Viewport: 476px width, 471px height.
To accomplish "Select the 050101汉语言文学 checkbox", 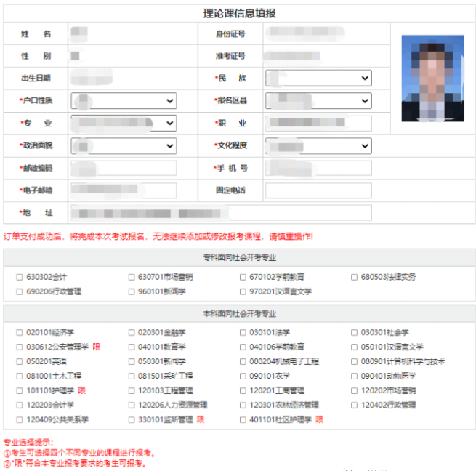I will pos(354,347).
